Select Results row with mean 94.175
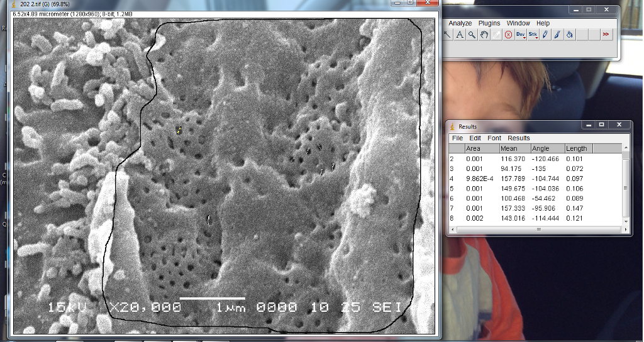Image resolution: width=644 pixels, height=342 pixels. coord(536,168)
